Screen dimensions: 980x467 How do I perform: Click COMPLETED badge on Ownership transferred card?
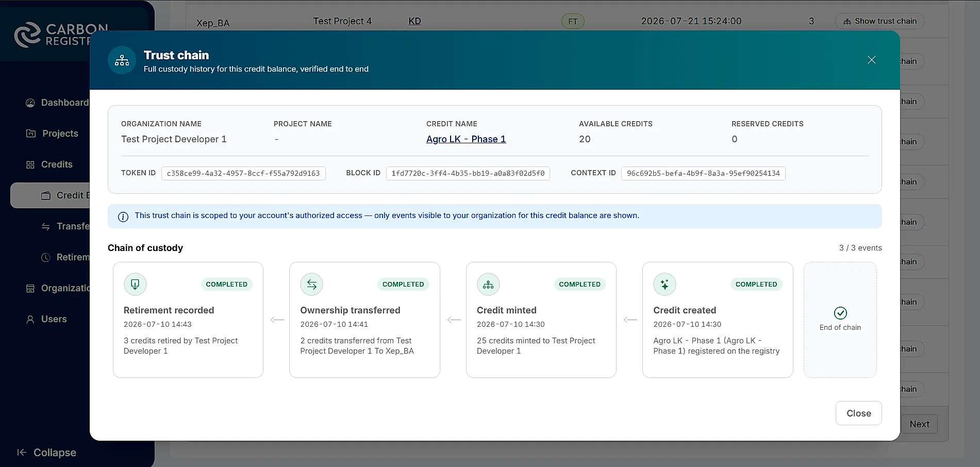[x=403, y=285]
